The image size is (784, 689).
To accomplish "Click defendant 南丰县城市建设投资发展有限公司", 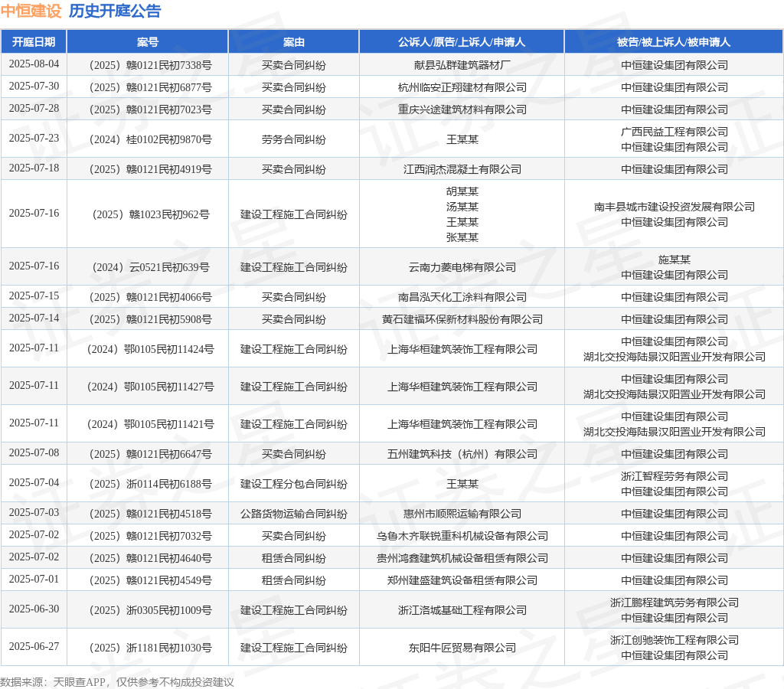I will pos(674,207).
